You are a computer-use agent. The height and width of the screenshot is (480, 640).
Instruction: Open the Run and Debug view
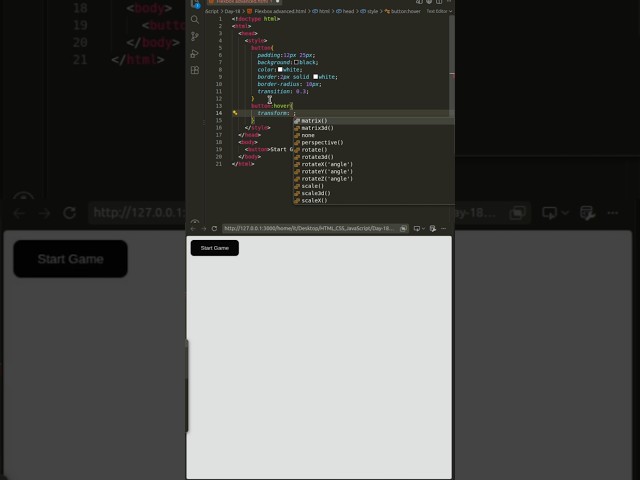[195, 53]
